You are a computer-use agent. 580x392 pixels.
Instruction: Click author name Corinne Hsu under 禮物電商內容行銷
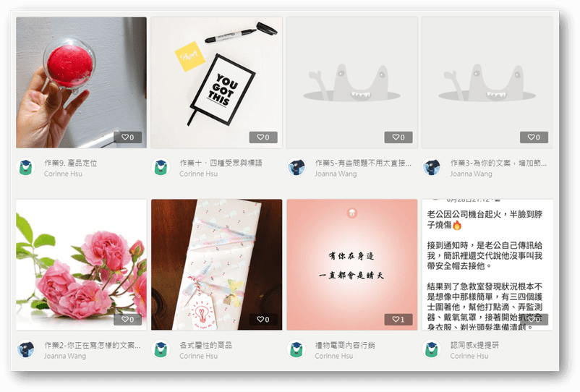pyautogui.click(x=333, y=356)
